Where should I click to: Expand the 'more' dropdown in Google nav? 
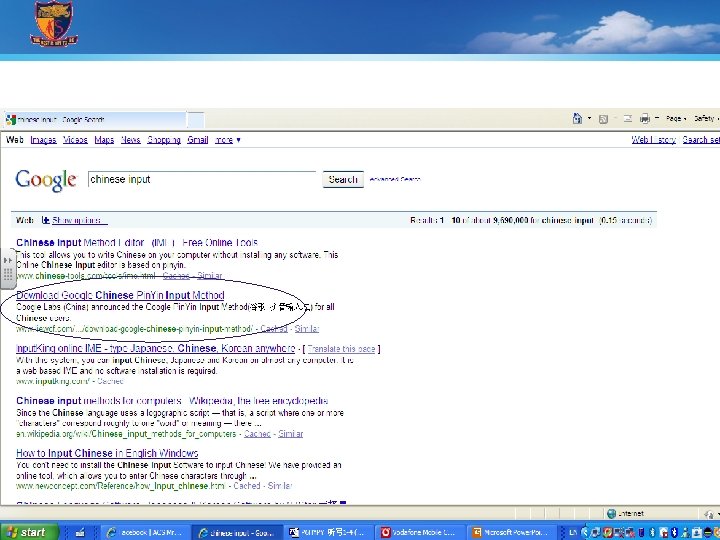point(228,140)
